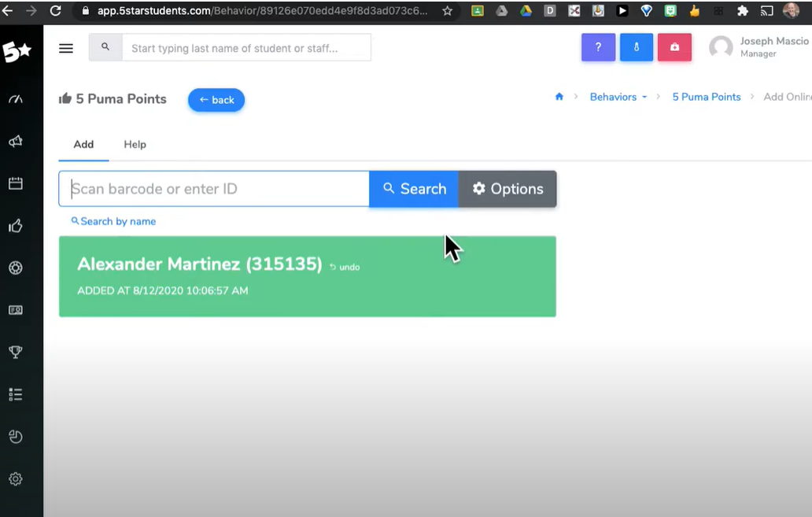This screenshot has width=812, height=517.
Task: Click the Search by name link
Action: (x=113, y=221)
